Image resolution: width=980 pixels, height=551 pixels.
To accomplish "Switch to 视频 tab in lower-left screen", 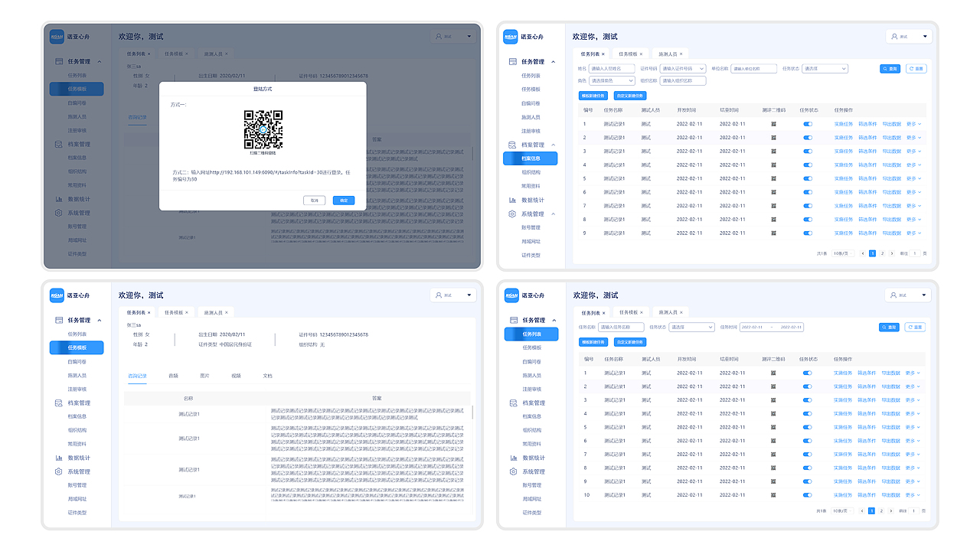I will tap(236, 376).
